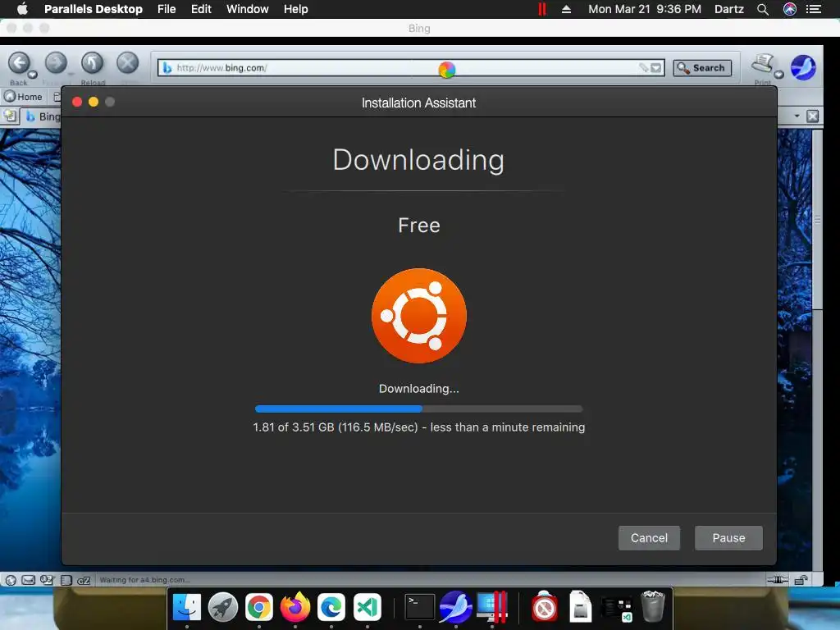Click Home in SeaMonkey bookmarks bar
This screenshot has height=630, width=840.
coord(23,97)
